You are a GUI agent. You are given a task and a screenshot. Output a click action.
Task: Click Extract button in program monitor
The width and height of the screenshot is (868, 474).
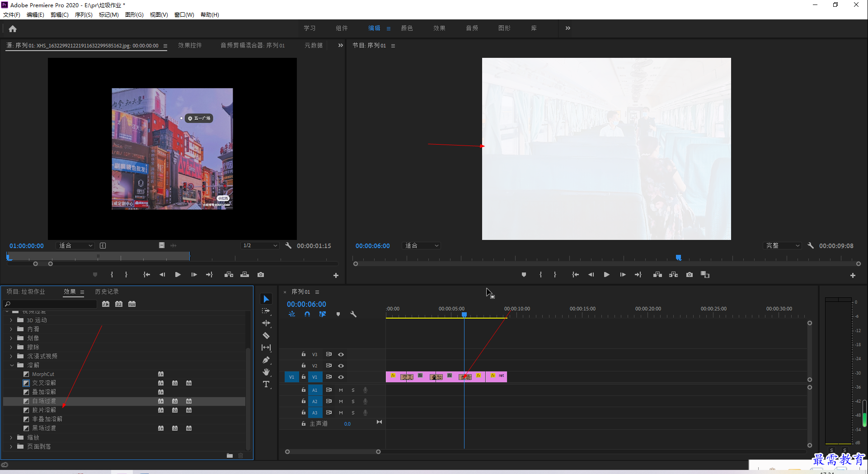tap(673, 275)
